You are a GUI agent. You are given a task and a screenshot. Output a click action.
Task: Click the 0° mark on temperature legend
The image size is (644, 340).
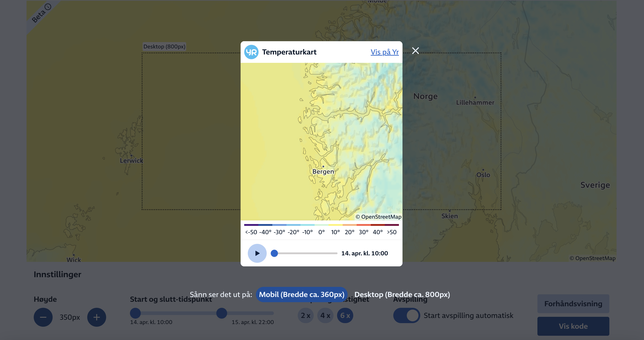click(x=322, y=232)
